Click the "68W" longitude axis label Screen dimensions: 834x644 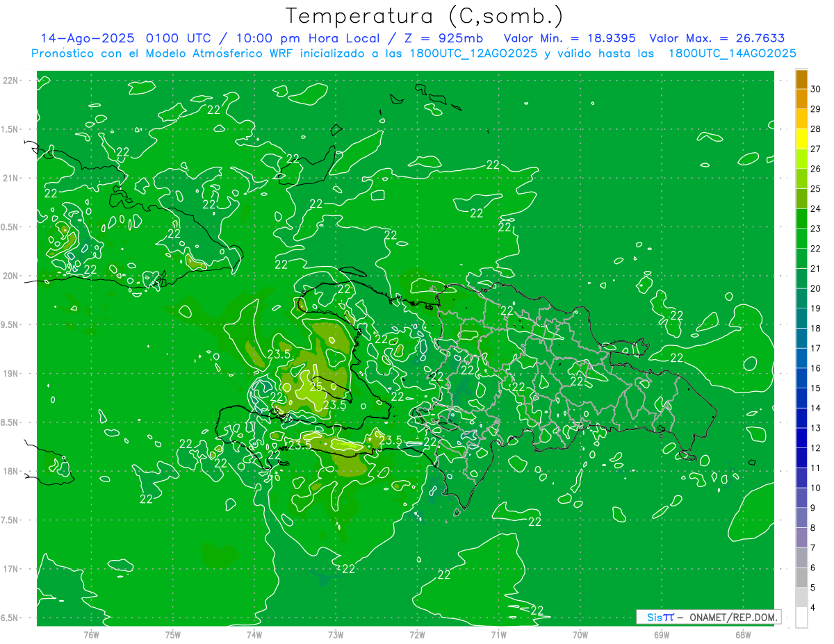coord(743,634)
